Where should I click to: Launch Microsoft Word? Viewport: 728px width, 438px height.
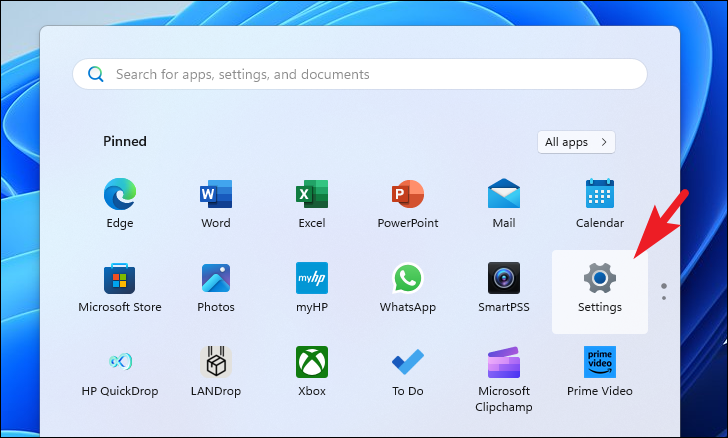216,203
